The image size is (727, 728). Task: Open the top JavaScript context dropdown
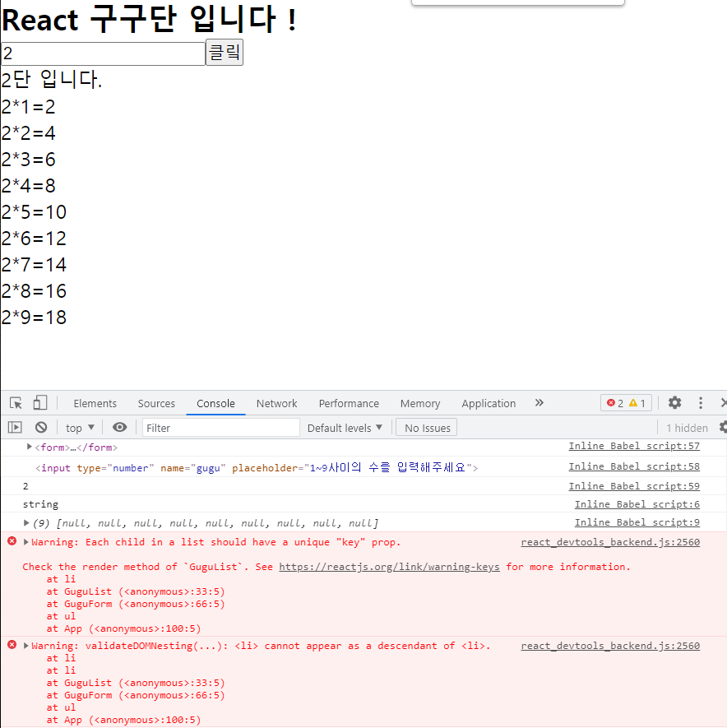80,428
